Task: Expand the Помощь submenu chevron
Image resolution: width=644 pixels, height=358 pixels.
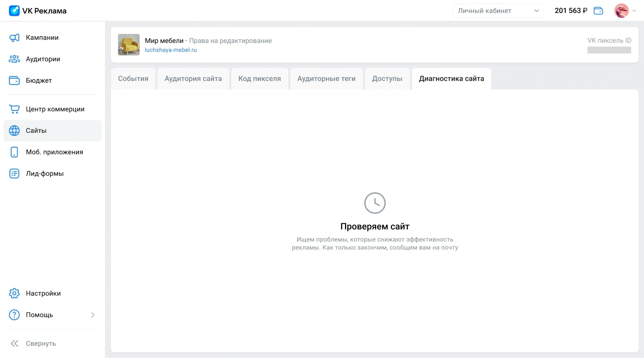Action: (93, 315)
